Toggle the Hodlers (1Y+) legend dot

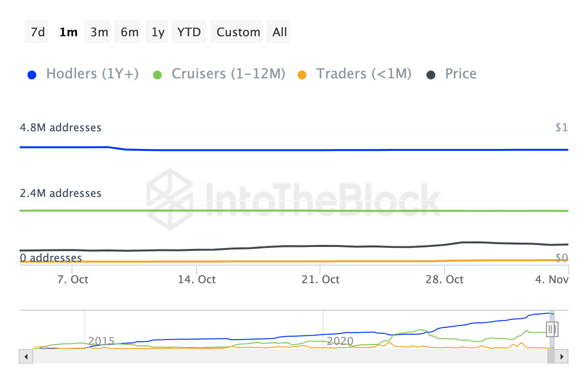pyautogui.click(x=32, y=73)
